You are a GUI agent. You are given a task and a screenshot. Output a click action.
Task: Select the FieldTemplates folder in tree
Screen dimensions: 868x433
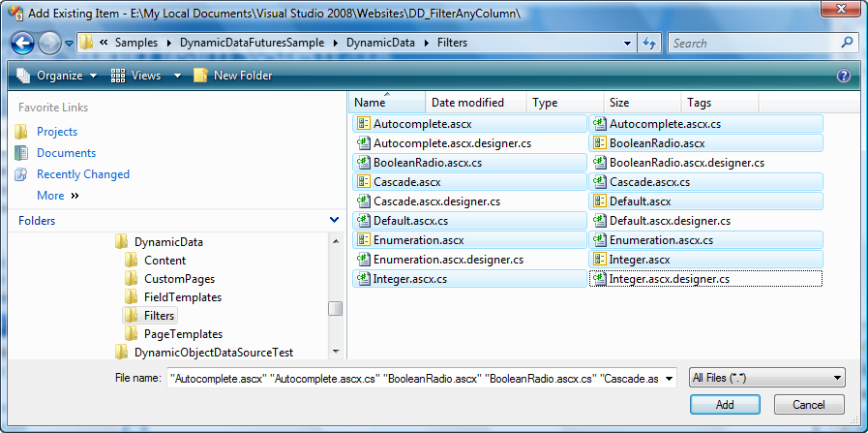pos(183,297)
